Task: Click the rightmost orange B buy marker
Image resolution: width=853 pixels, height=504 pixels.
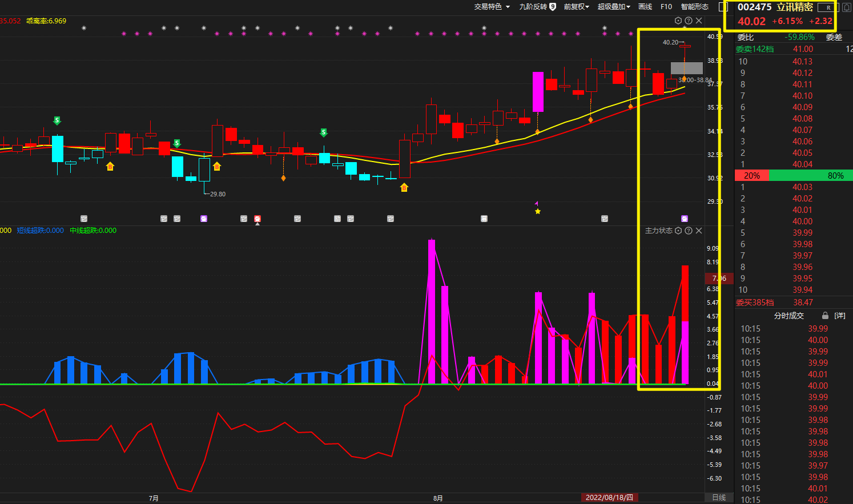Action: (x=404, y=187)
